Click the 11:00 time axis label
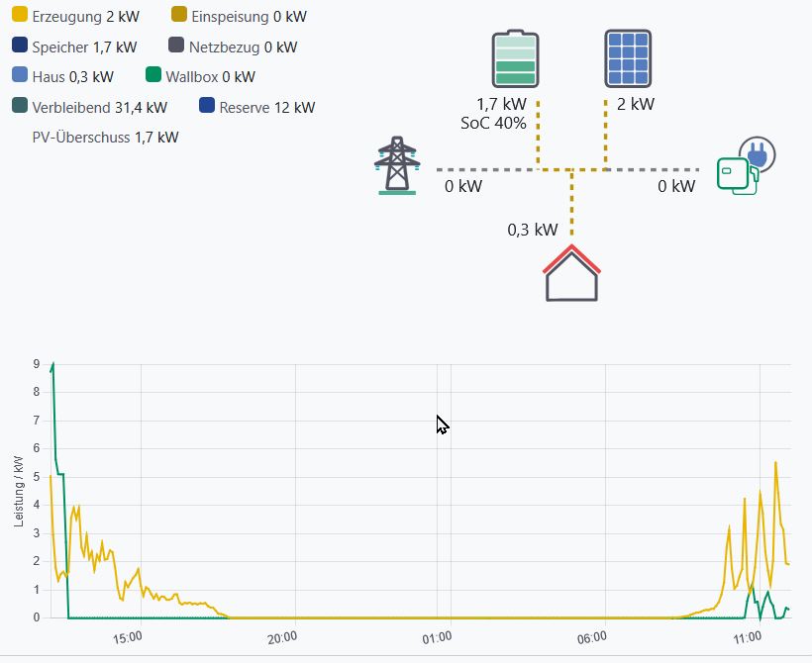 point(747,636)
